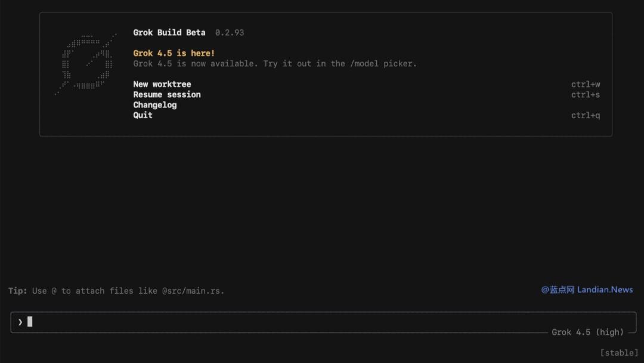The height and width of the screenshot is (363, 644).
Task: Click inside the prompt input box
Action: [323, 322]
